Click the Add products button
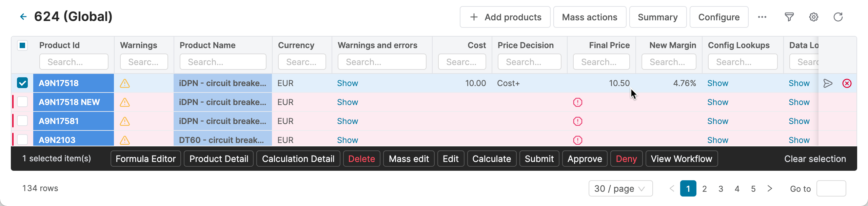The image size is (868, 206). (505, 17)
